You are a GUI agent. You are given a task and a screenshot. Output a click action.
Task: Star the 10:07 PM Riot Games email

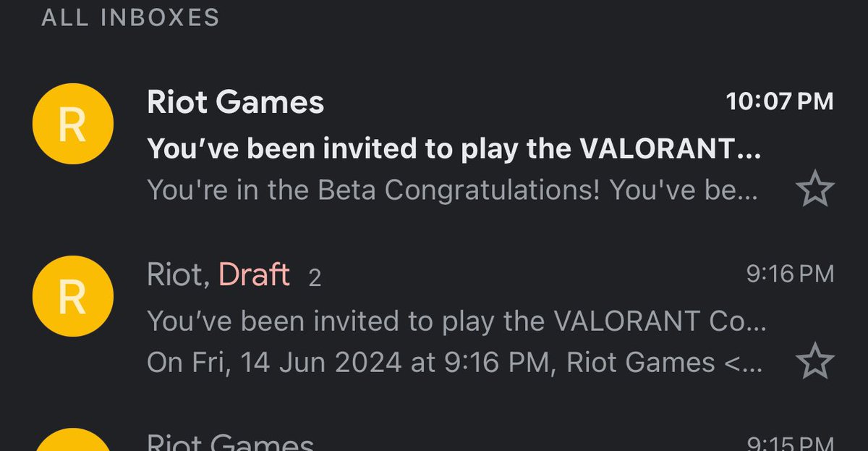815,191
